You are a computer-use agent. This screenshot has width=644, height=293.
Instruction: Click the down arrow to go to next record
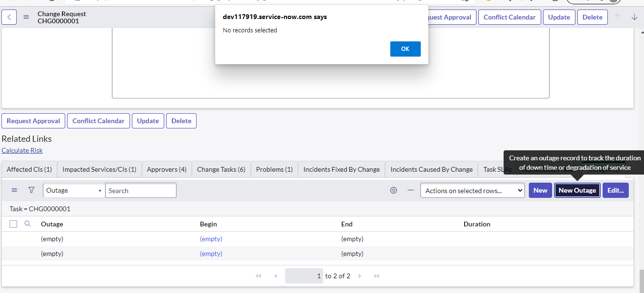[x=634, y=17]
